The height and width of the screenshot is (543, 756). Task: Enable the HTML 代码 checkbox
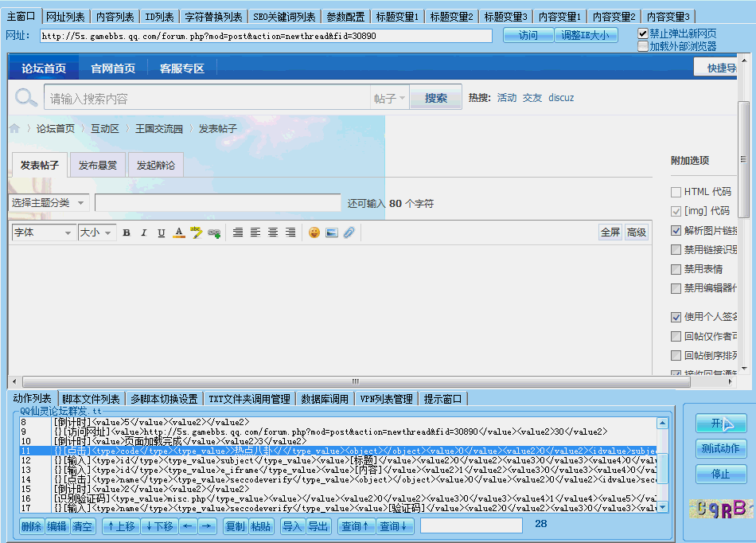676,192
